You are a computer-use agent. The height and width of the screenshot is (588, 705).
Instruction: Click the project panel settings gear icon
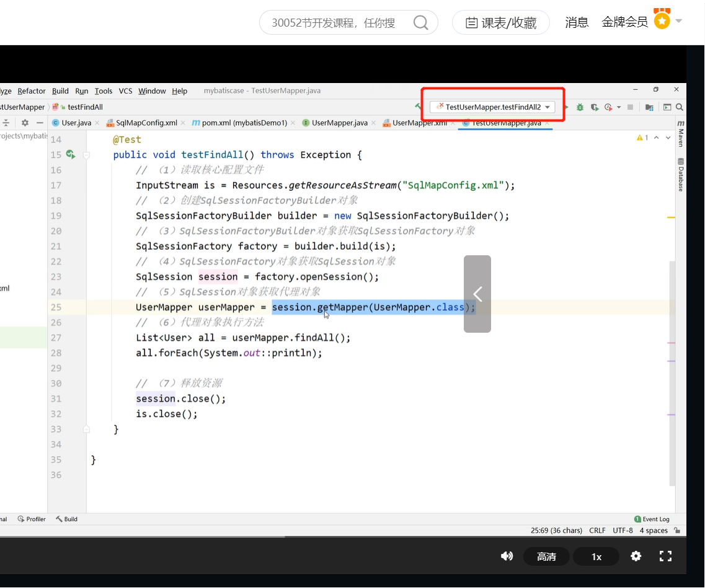25,123
